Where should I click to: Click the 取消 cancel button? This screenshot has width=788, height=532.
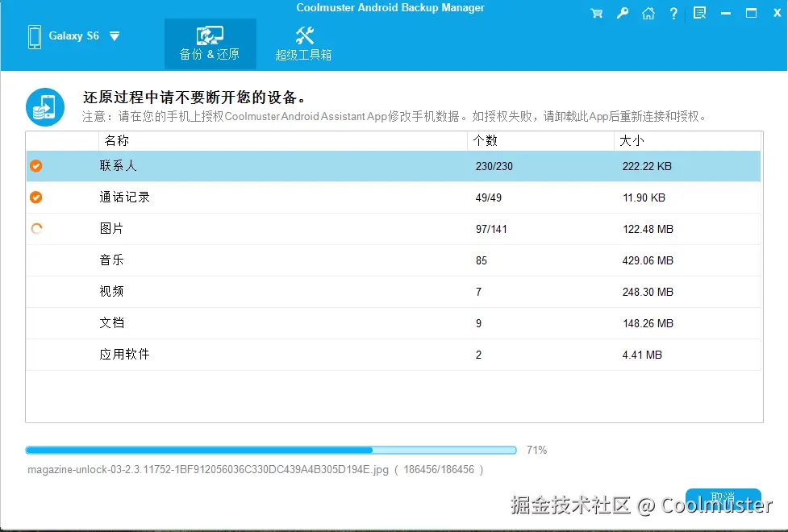pyautogui.click(x=723, y=498)
